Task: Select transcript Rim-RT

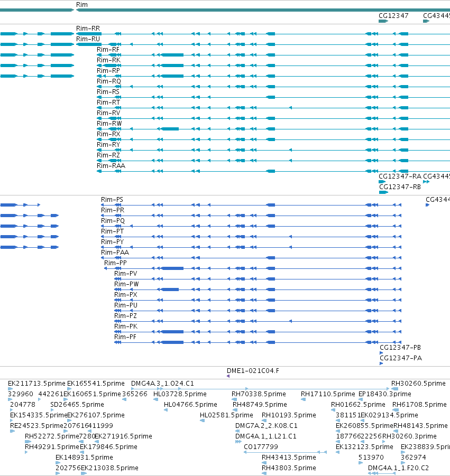Action: 108,102
